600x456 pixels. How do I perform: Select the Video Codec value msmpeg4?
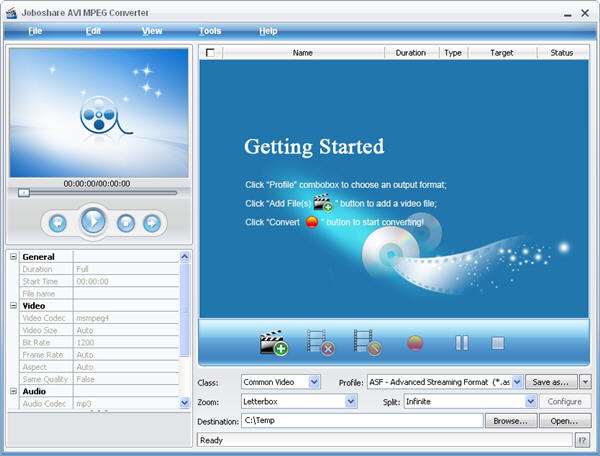93,318
